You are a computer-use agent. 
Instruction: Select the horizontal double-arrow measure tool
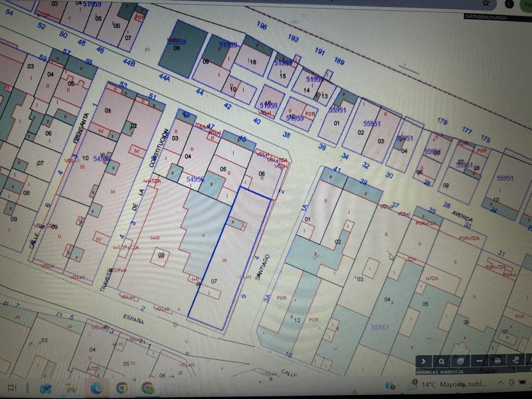pyautogui.click(x=479, y=361)
